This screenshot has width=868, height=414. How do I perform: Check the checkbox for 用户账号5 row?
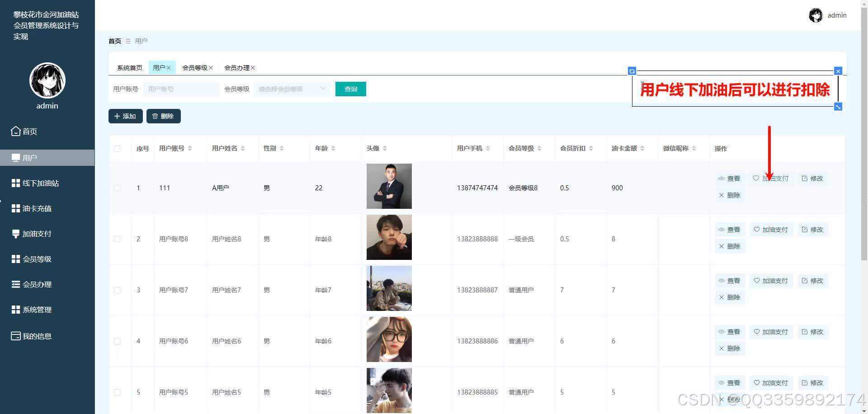117,392
